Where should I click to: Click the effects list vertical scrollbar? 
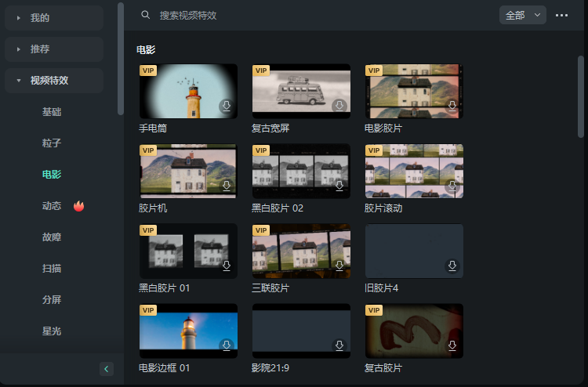[581, 96]
